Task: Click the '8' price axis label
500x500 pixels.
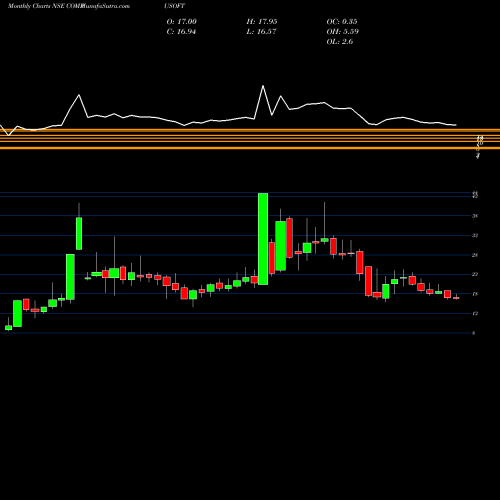Action: pyautogui.click(x=474, y=333)
